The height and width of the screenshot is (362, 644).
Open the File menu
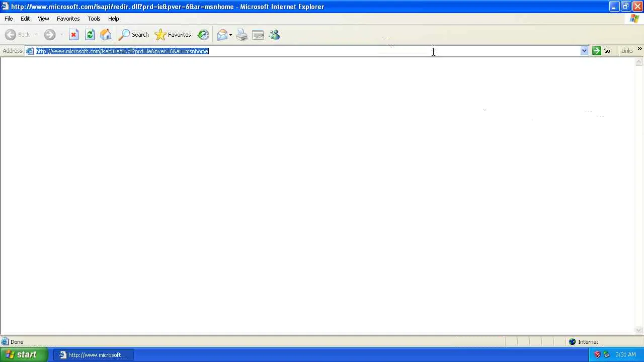coord(9,19)
